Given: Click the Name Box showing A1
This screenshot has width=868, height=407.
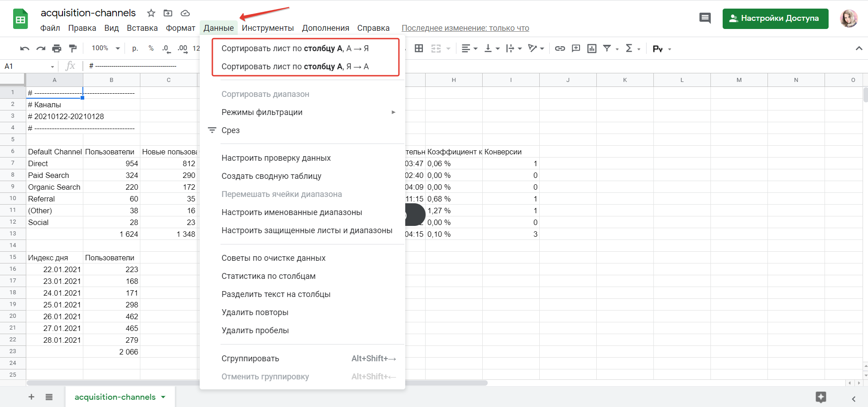Looking at the screenshot, I should [x=27, y=67].
